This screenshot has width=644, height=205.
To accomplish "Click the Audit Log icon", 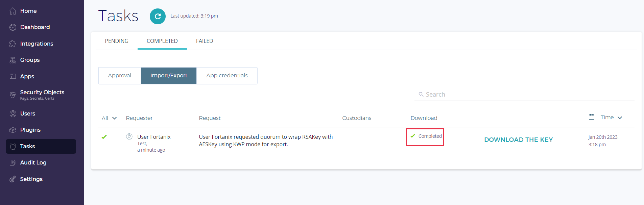I will click(x=13, y=163).
